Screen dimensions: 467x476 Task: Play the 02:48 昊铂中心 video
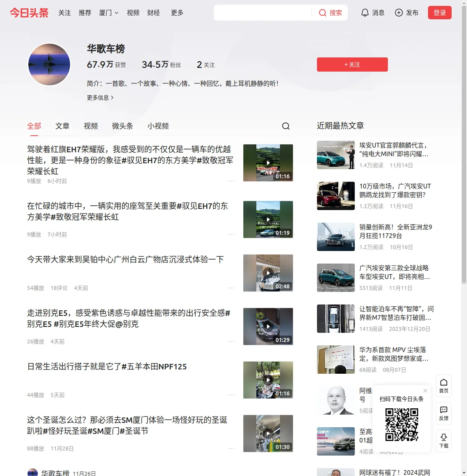268,273
